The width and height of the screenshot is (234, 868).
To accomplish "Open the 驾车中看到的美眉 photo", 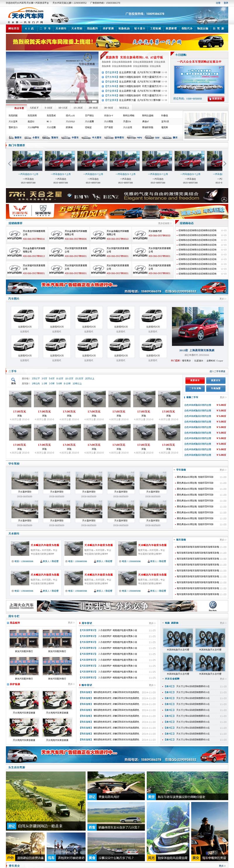I will tap(209, 832).
